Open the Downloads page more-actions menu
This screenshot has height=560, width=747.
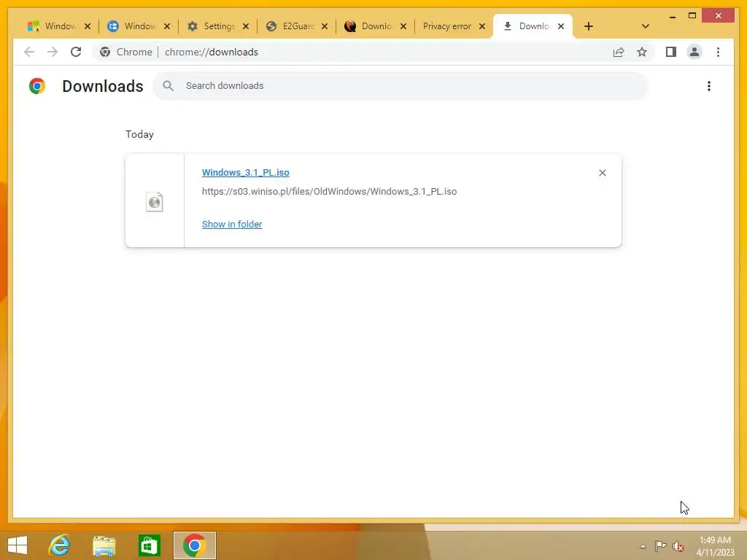pos(709,86)
